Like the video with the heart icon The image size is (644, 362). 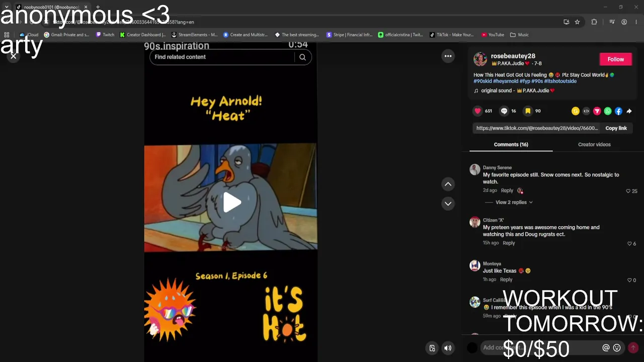point(477,111)
